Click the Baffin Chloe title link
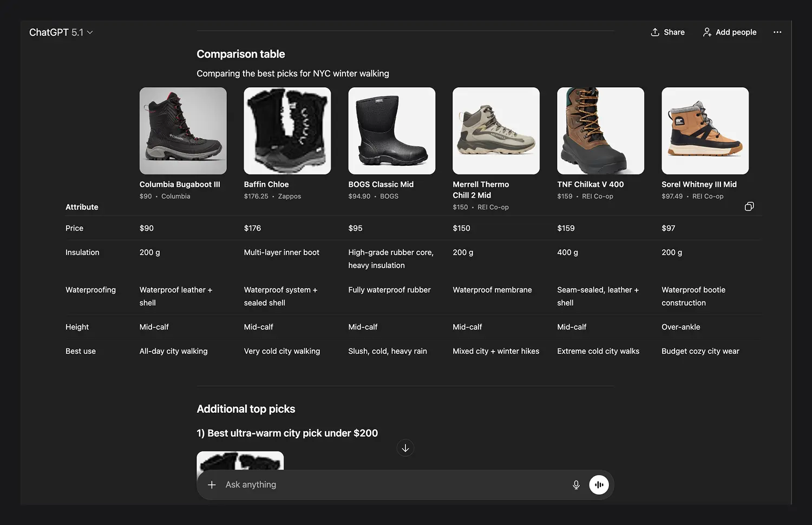812x525 pixels. click(266, 185)
